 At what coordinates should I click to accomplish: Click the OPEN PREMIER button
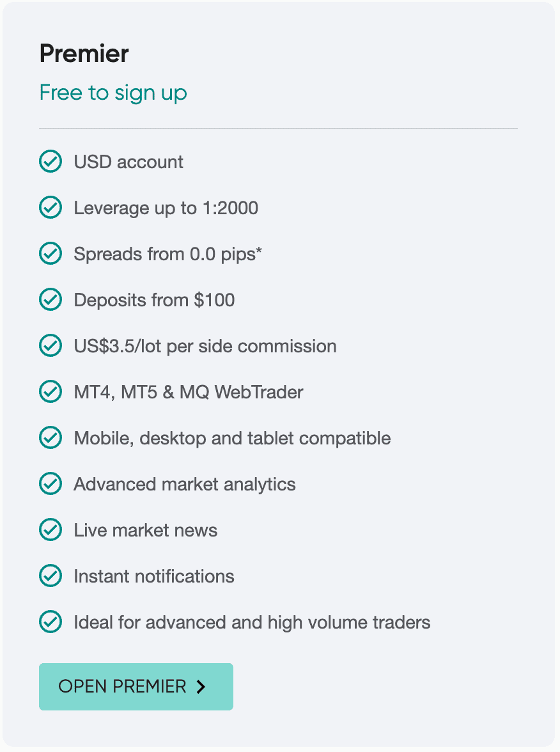[x=136, y=687]
